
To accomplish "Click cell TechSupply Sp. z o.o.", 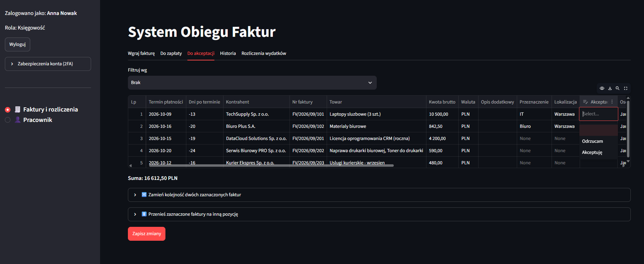I will pos(256,114).
